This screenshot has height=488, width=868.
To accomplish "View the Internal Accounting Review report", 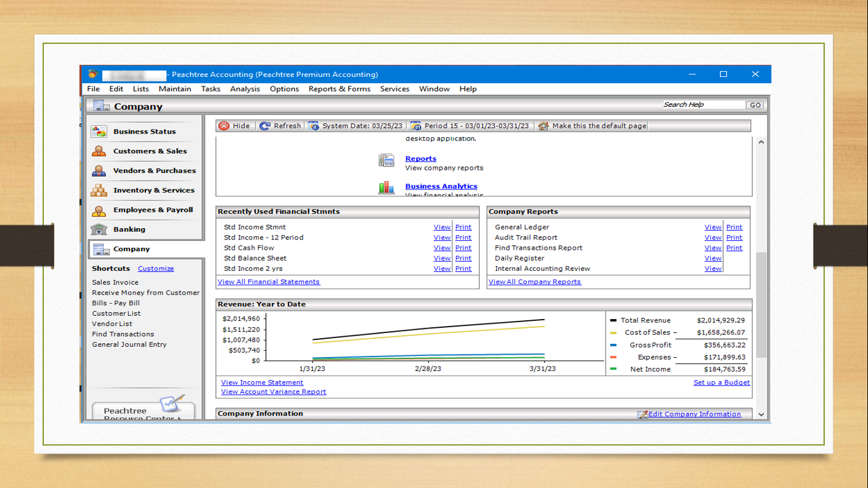I will click(713, 269).
